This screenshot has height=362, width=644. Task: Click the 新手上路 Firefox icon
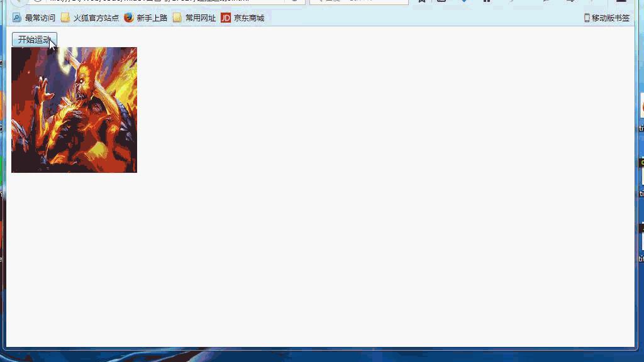click(128, 18)
